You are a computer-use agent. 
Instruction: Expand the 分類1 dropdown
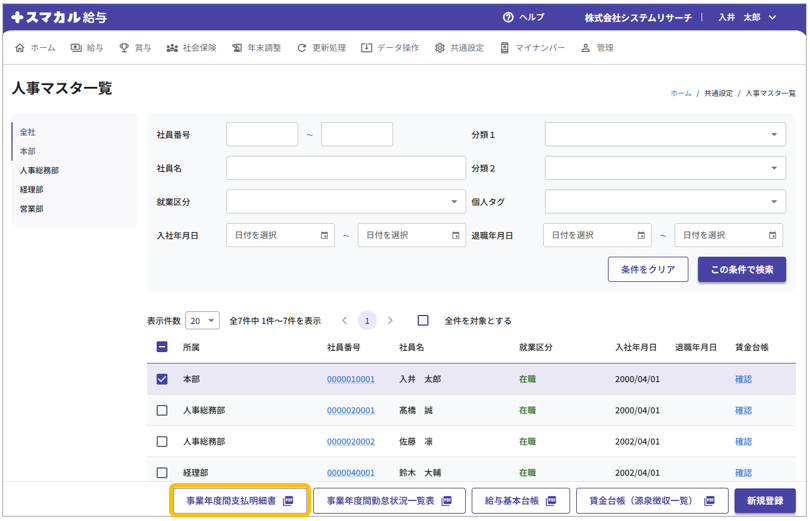click(x=665, y=134)
